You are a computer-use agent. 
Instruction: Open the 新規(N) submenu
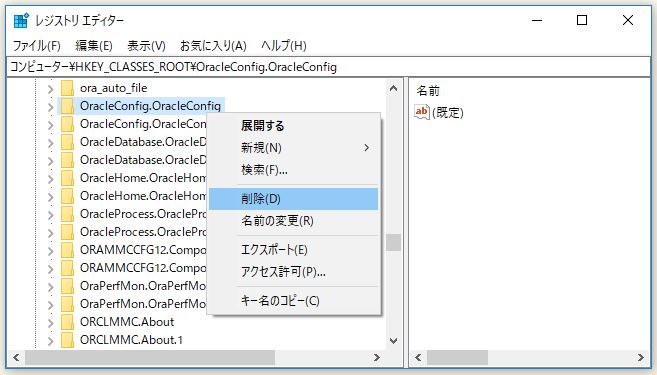[293, 147]
